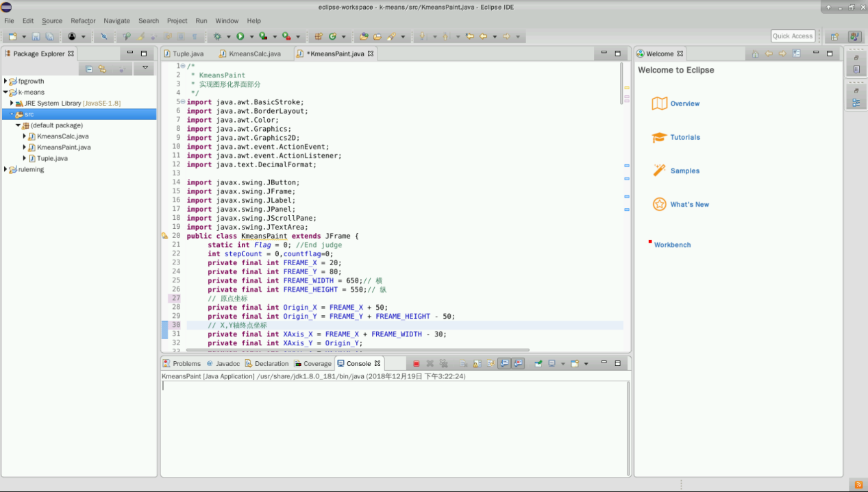Expand the fpgrowth project tree node
The height and width of the screenshot is (492, 868).
pos(5,81)
